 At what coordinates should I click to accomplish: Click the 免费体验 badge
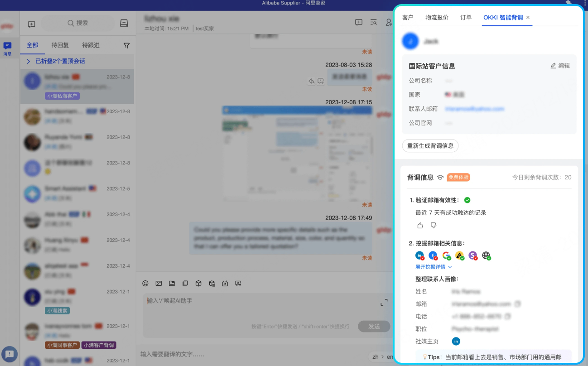458,178
